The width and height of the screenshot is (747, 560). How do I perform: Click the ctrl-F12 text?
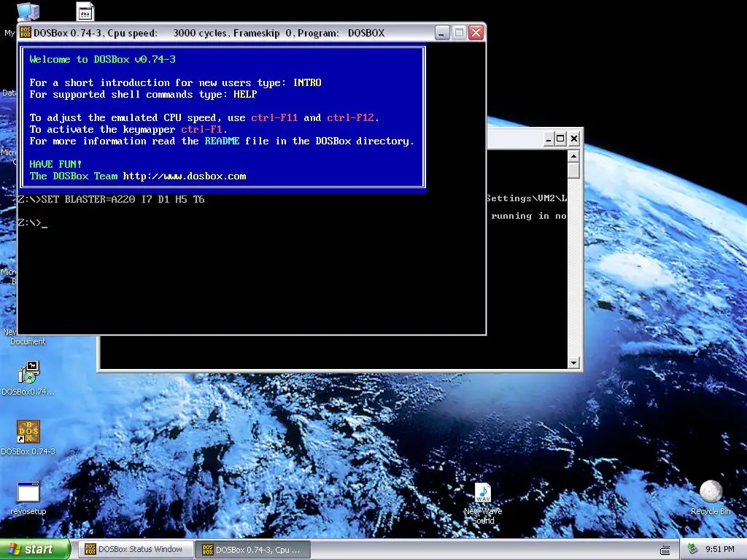point(351,117)
